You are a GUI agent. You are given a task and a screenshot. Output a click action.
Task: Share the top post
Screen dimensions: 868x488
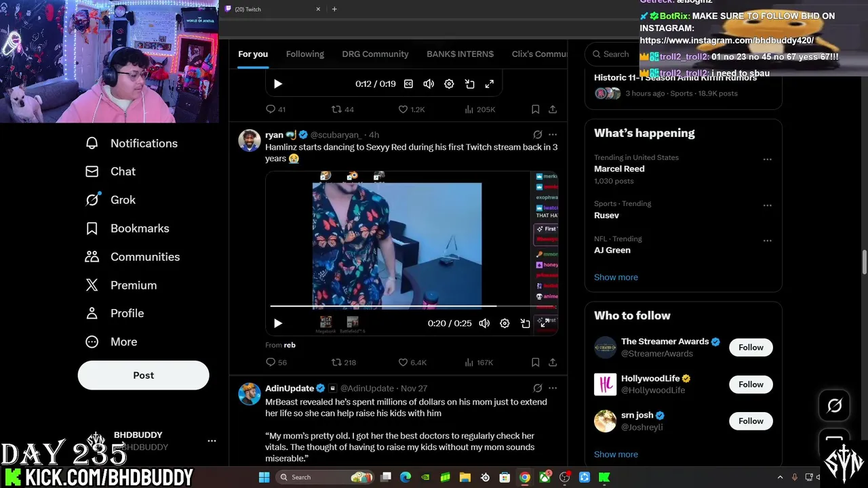coord(553,109)
